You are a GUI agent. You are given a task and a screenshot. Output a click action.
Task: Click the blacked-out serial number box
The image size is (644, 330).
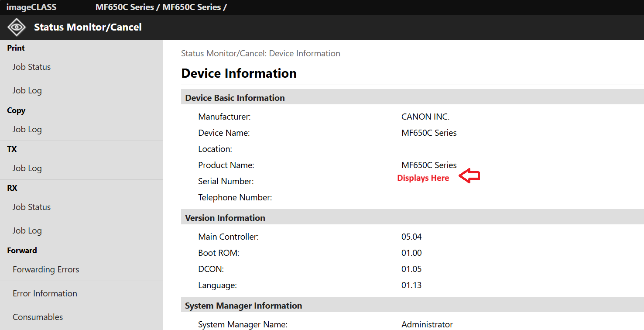tap(420, 181)
